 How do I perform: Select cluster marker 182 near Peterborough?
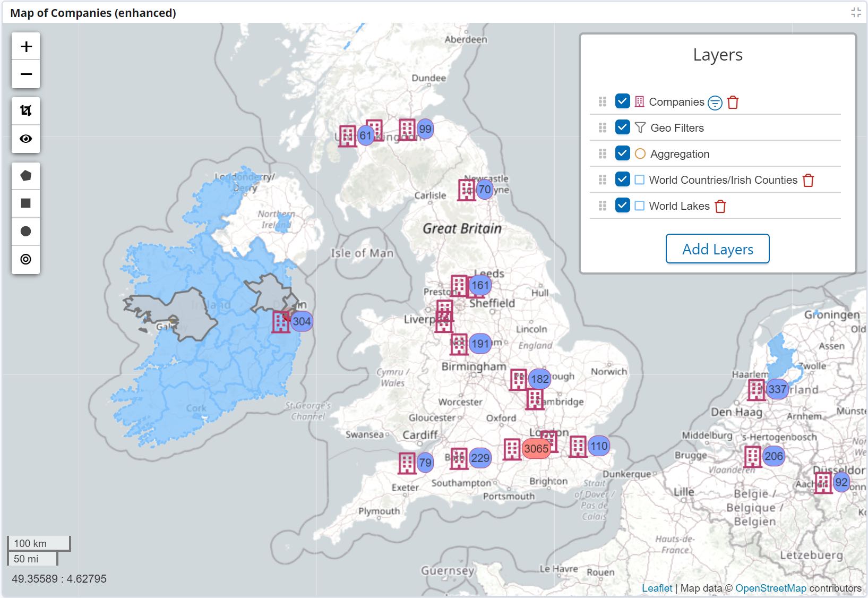point(539,379)
